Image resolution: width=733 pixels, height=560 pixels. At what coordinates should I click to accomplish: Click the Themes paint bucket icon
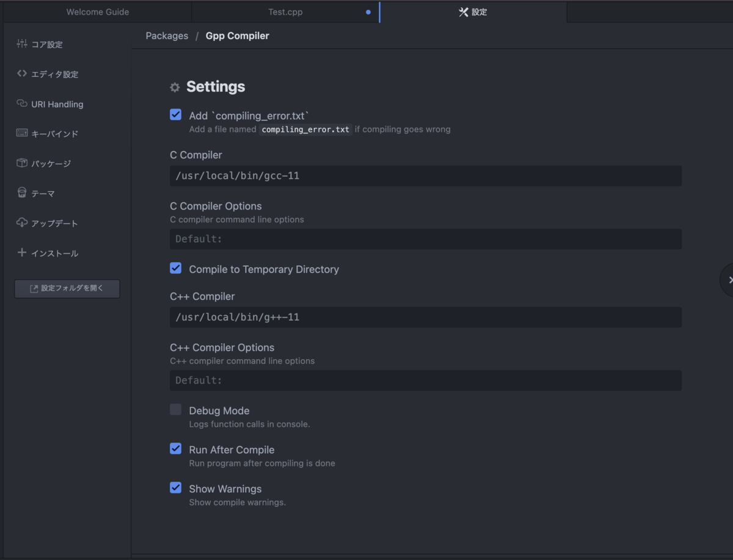(22, 193)
